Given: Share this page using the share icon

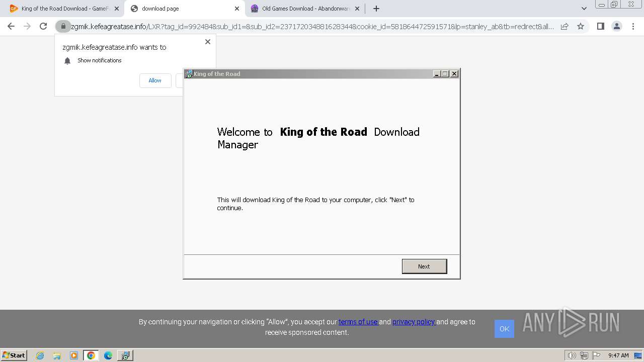Looking at the screenshot, I should pos(565,26).
